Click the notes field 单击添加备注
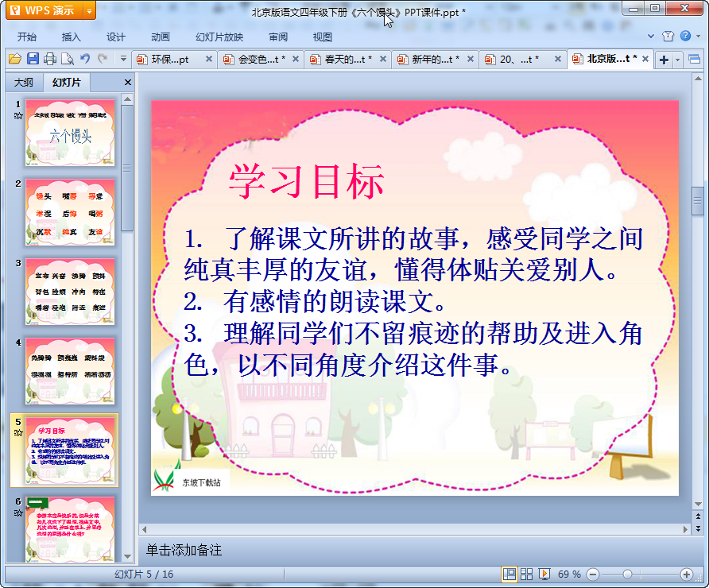Viewport: 709px width, 588px height. (184, 550)
